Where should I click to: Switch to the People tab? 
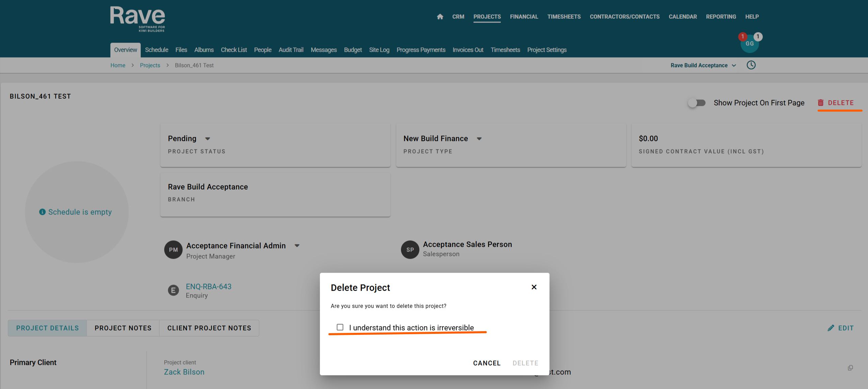click(x=263, y=50)
